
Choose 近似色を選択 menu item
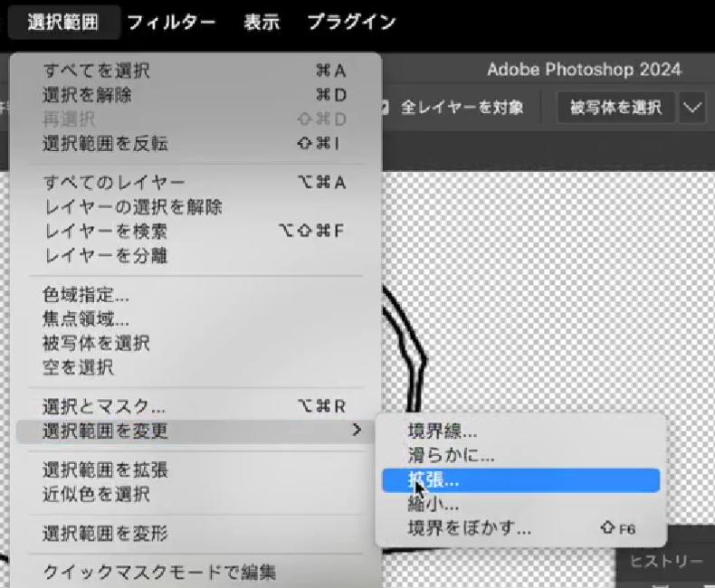coord(196,494)
